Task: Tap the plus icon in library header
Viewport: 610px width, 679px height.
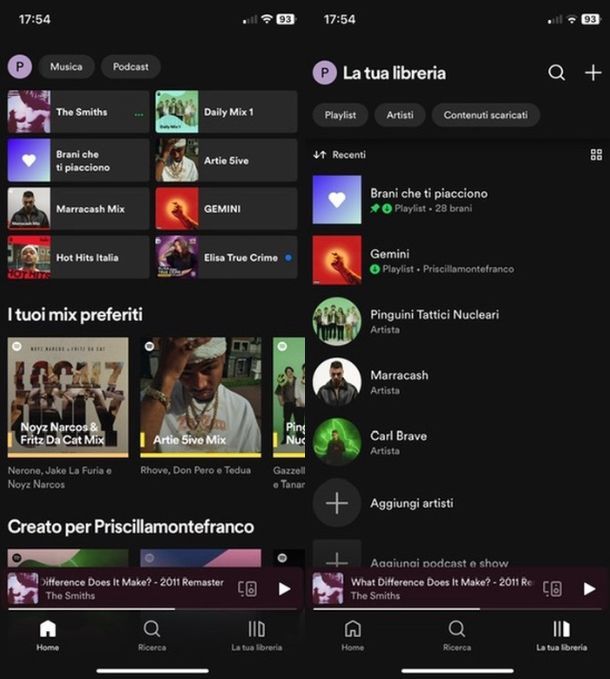Action: pos(593,73)
